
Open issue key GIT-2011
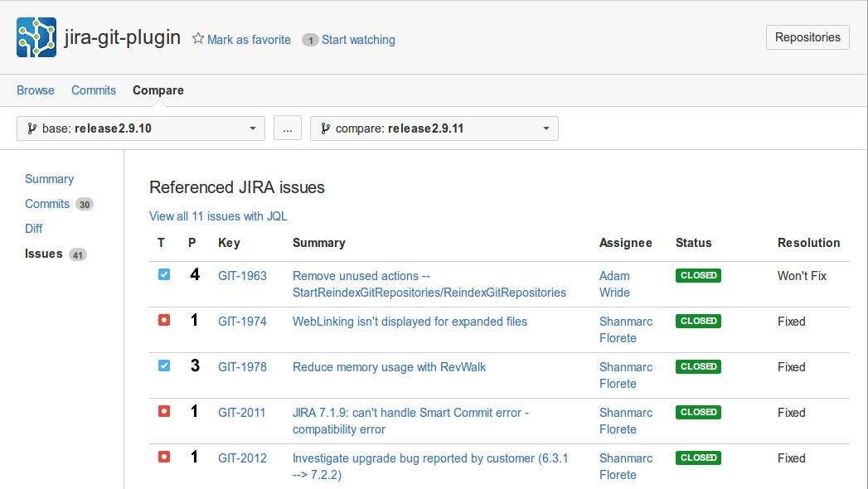tap(242, 413)
